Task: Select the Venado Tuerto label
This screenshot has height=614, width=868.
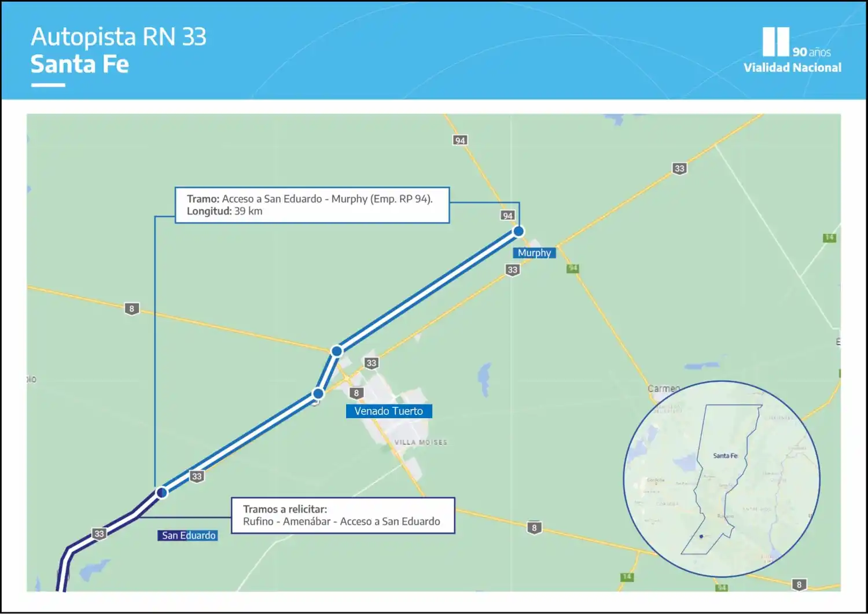Action: (x=389, y=411)
